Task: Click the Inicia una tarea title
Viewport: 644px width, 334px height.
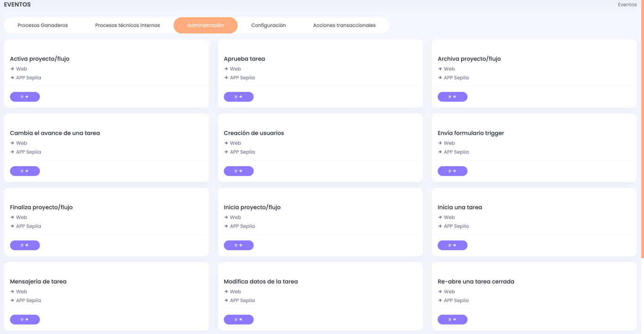Action: coord(460,207)
